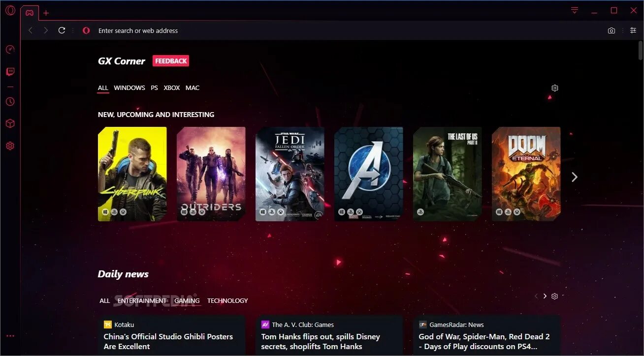Click the PlayStation icon on Last of Us card
The image size is (644, 356).
(x=420, y=212)
